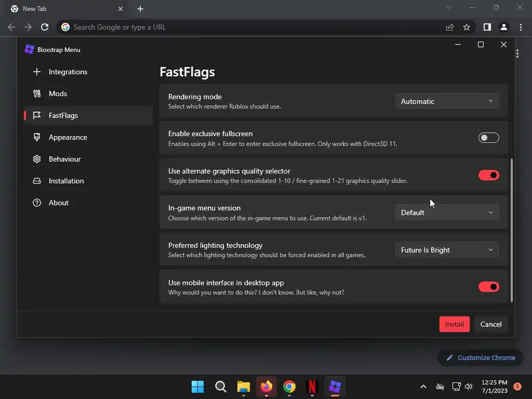Open the Integrations section plus icon
This screenshot has height=399, width=532.
pyautogui.click(x=37, y=72)
